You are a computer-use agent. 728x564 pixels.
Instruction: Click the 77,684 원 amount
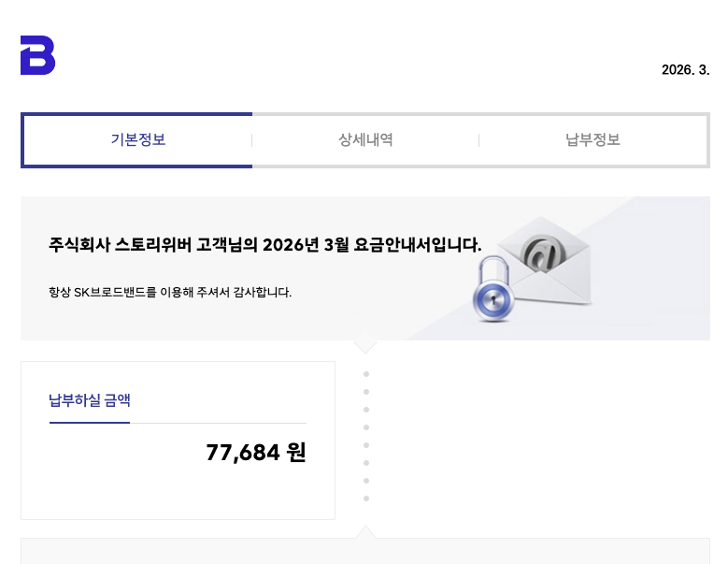click(x=255, y=453)
